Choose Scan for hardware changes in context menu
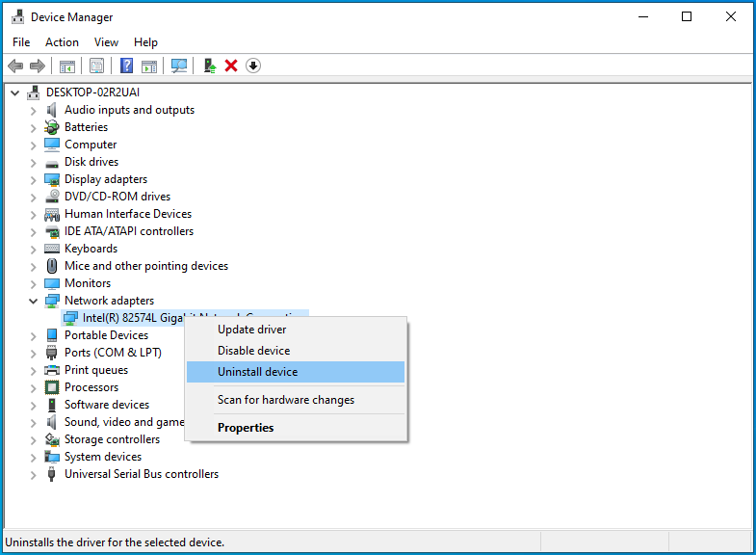 296,400
